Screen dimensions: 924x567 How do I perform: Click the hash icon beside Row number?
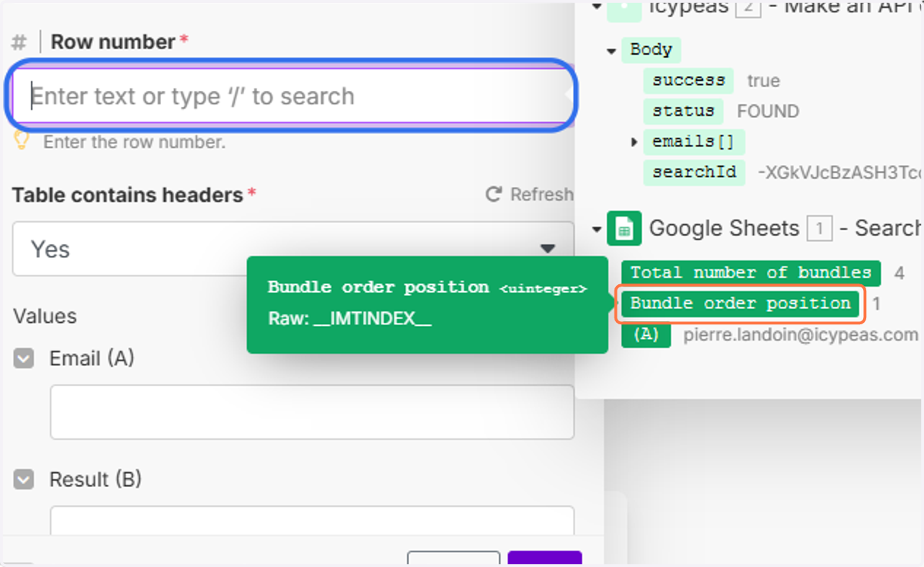coord(18,42)
